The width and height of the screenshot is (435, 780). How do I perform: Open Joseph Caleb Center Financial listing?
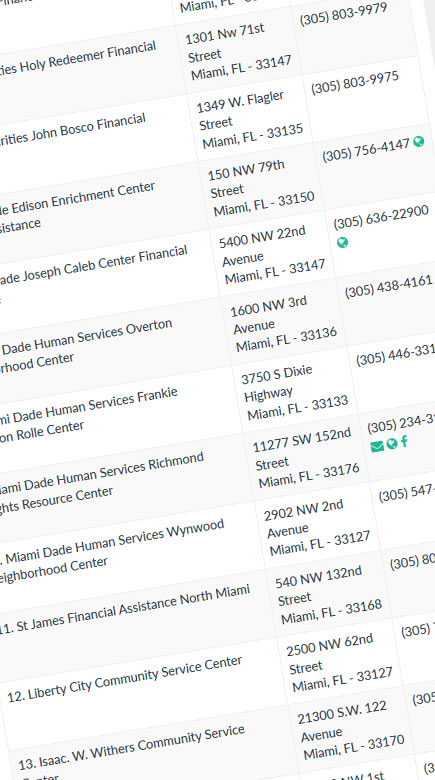click(x=94, y=273)
